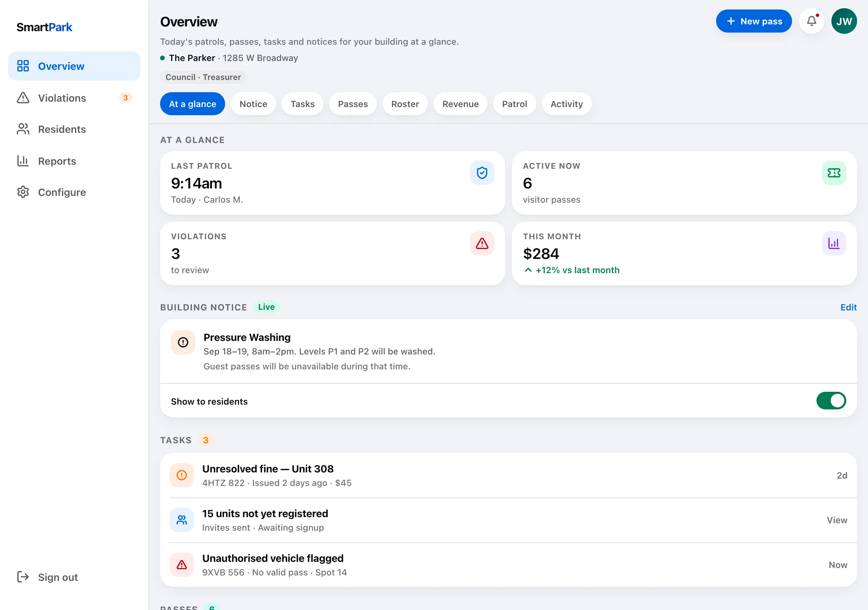The image size is (868, 610).
Task: Open the Unresolved fine — Unit 308 task
Action: [x=509, y=475]
